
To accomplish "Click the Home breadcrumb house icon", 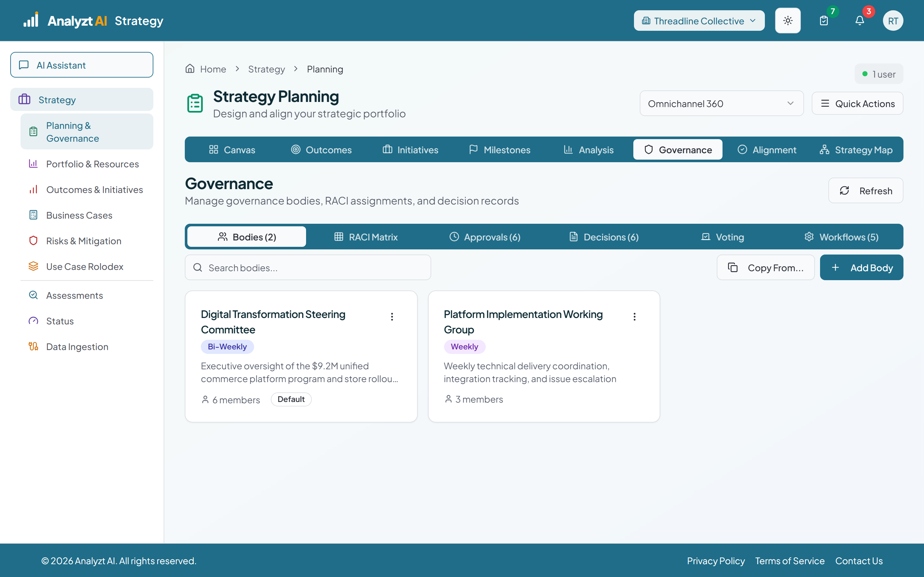I will [190, 69].
